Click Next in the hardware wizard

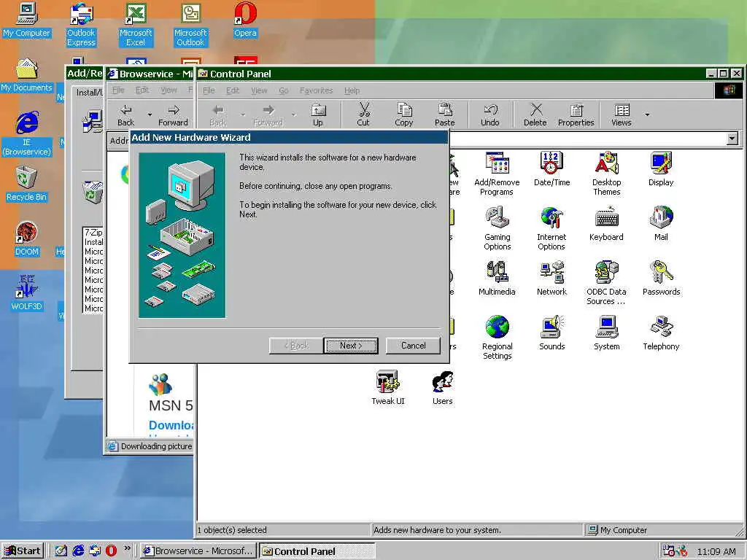351,346
